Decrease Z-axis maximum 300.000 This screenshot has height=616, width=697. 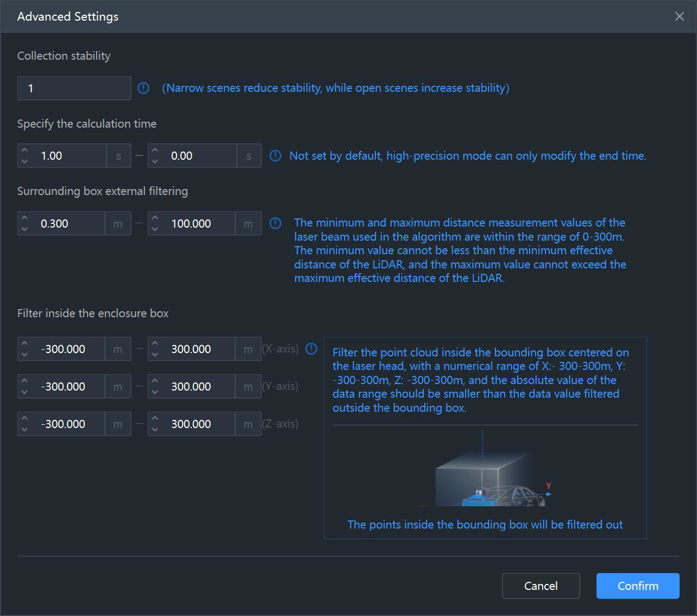(155, 429)
